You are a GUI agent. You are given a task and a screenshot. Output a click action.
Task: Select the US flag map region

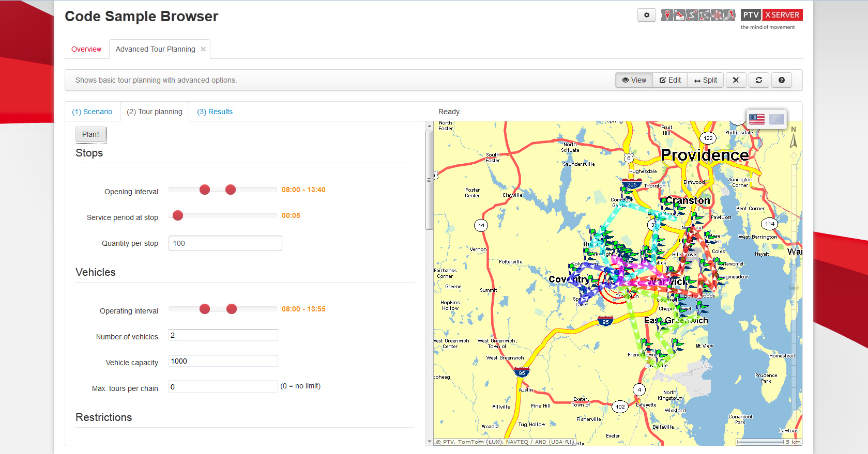pos(757,119)
